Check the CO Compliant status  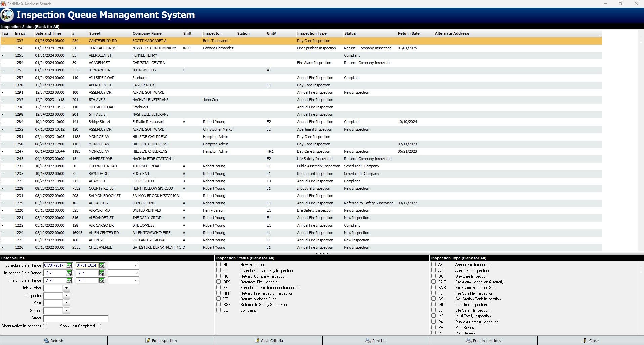(x=219, y=310)
